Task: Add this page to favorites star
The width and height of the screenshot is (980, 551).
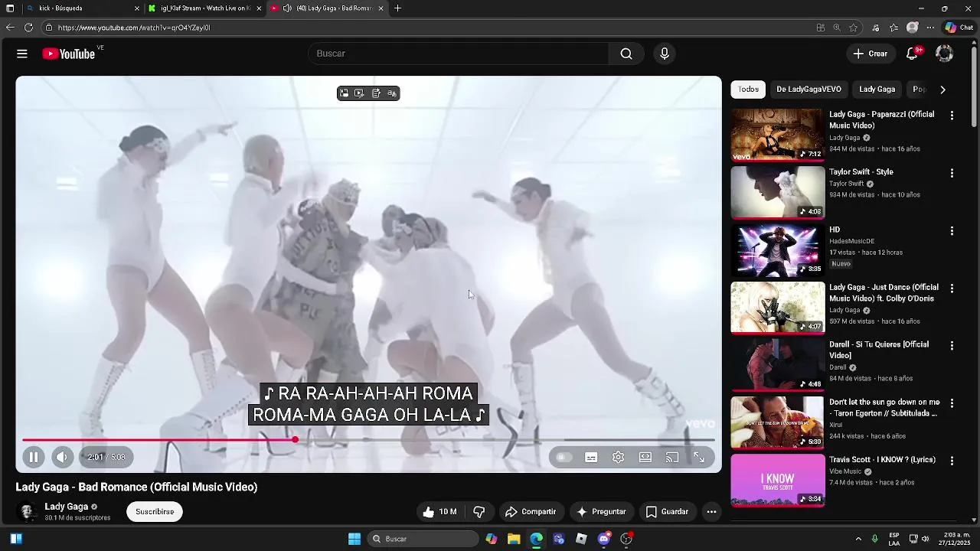Action: [854, 28]
